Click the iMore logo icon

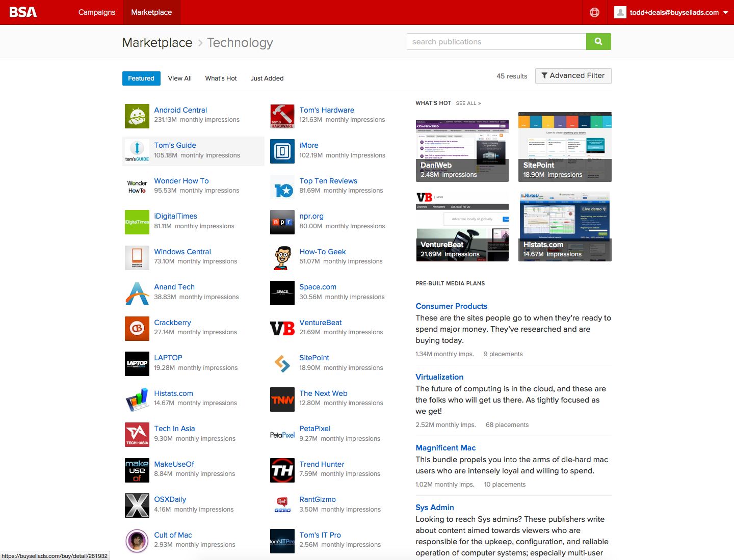click(282, 151)
